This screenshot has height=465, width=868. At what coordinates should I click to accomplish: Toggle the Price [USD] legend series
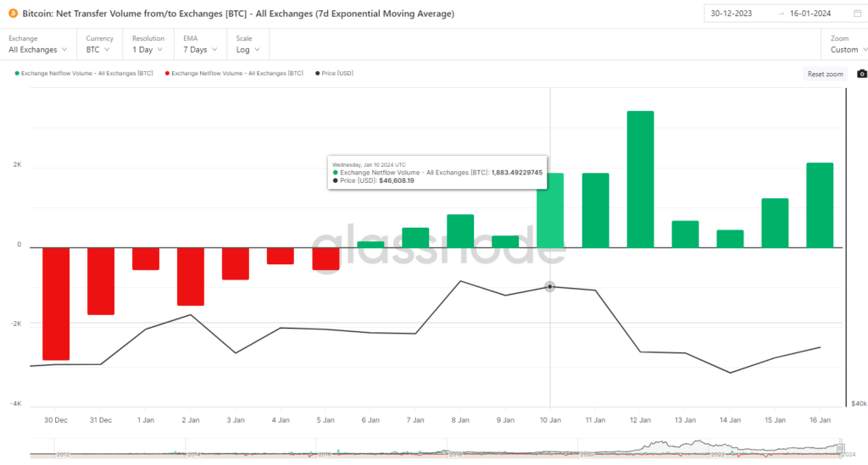334,73
